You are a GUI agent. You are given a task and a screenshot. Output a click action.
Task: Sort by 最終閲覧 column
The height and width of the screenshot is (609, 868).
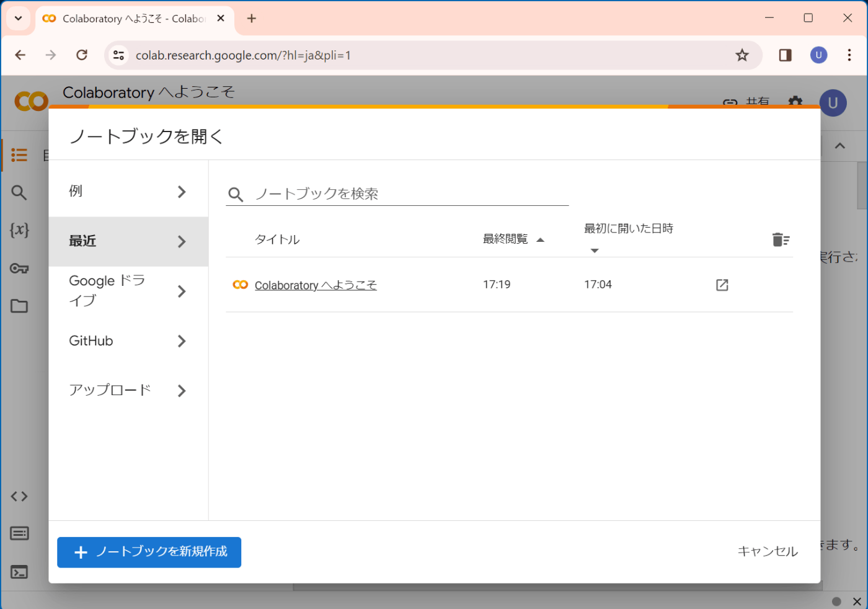[513, 239]
